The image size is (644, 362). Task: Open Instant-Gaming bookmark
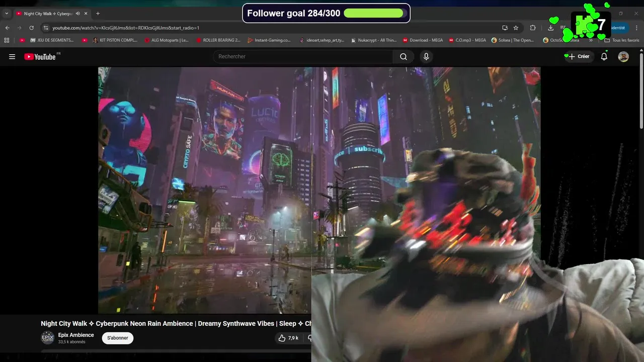click(269, 40)
